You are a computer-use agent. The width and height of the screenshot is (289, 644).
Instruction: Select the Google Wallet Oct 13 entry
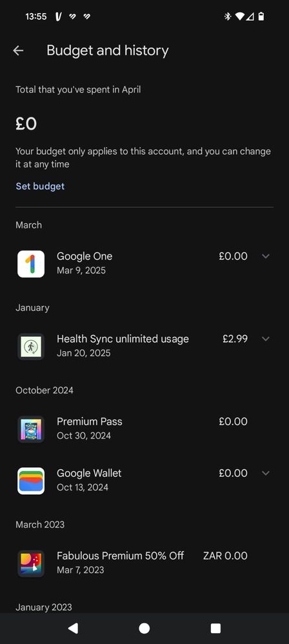[x=144, y=480]
